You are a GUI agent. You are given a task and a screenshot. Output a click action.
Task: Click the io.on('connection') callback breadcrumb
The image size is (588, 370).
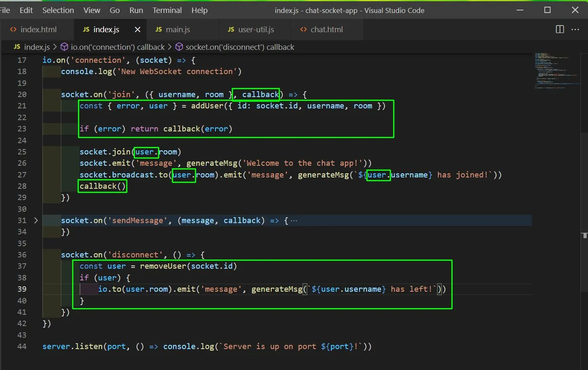pyautogui.click(x=118, y=47)
